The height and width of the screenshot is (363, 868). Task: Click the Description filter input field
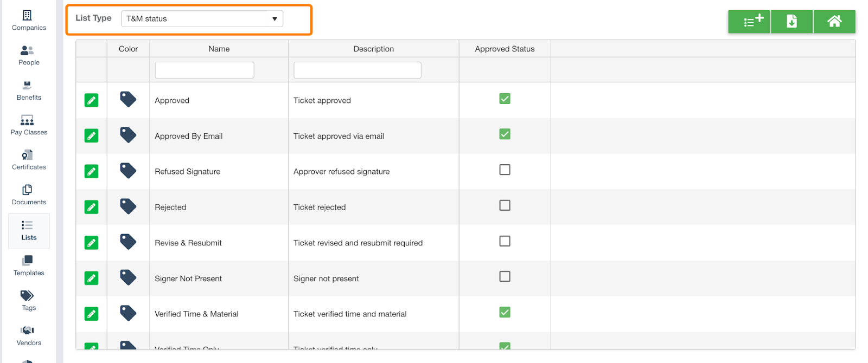pos(358,70)
